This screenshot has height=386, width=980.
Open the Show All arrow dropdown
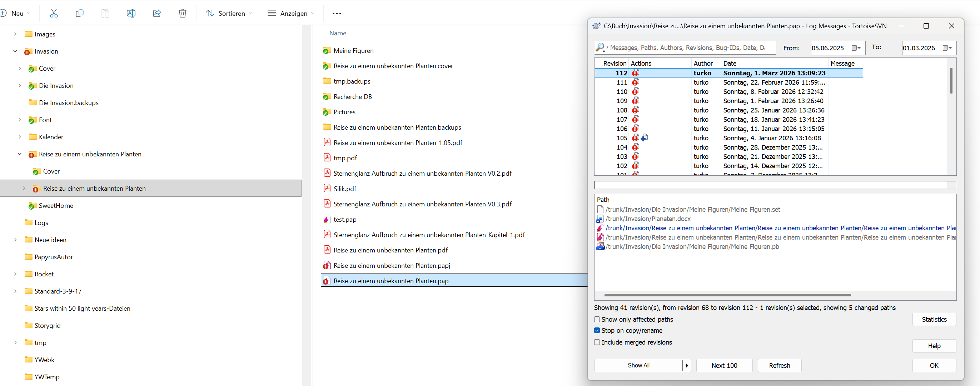click(x=687, y=365)
